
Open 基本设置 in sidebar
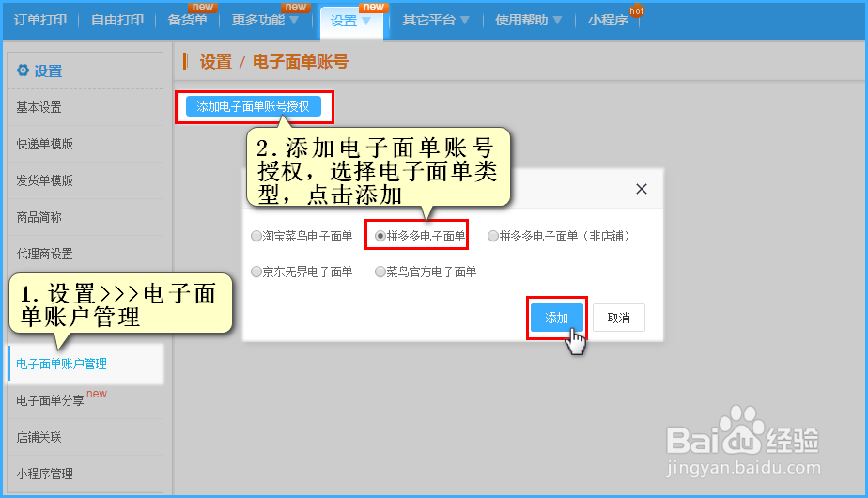click(85, 107)
